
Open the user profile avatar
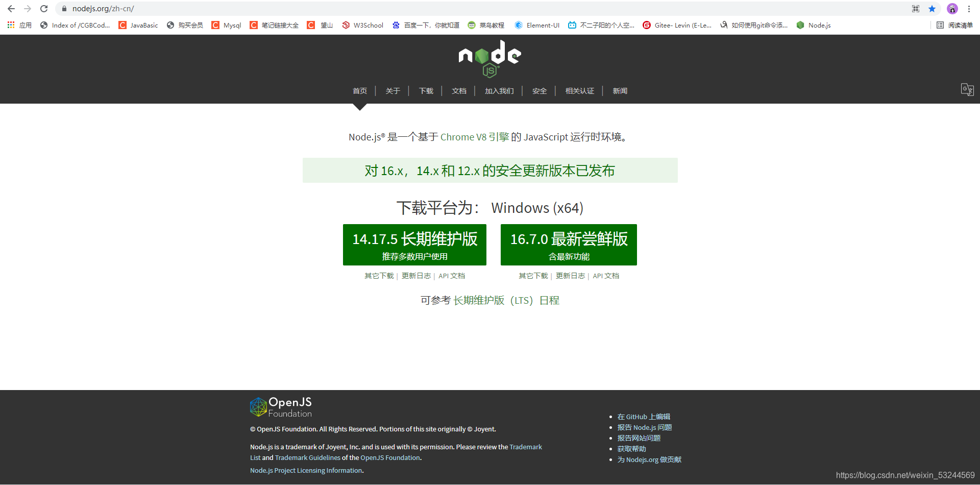(x=952, y=9)
